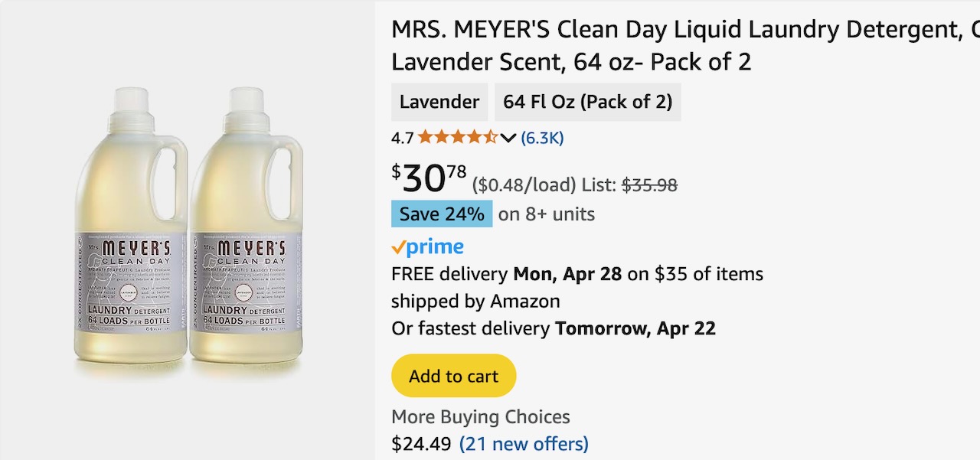The image size is (980, 460).
Task: Click the $24.49 lower offer price
Action: point(421,443)
